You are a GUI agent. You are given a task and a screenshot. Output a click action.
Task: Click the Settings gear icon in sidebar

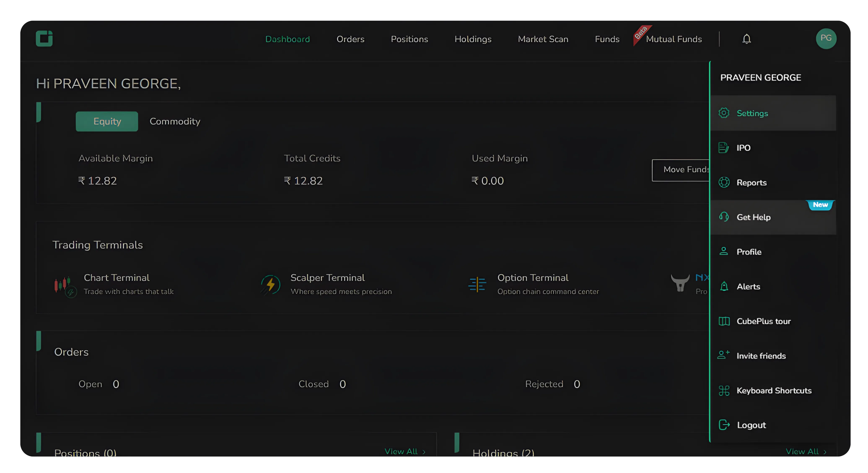(724, 113)
